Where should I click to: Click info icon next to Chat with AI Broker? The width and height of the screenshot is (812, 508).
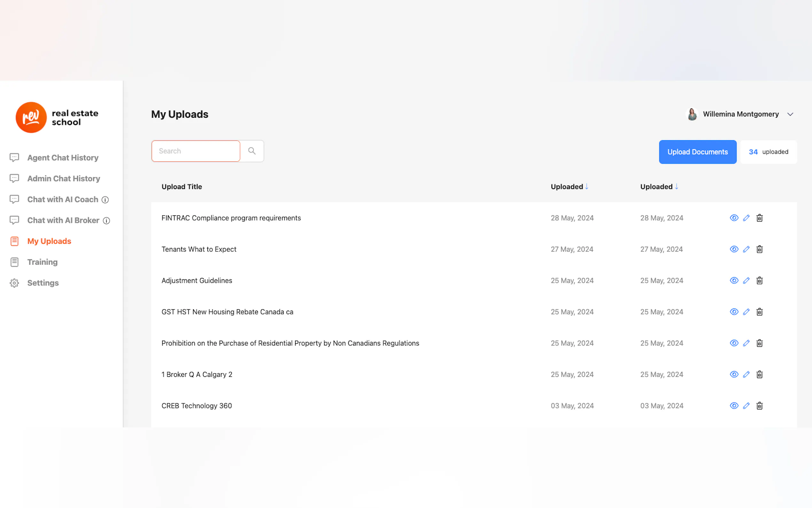[x=106, y=221]
